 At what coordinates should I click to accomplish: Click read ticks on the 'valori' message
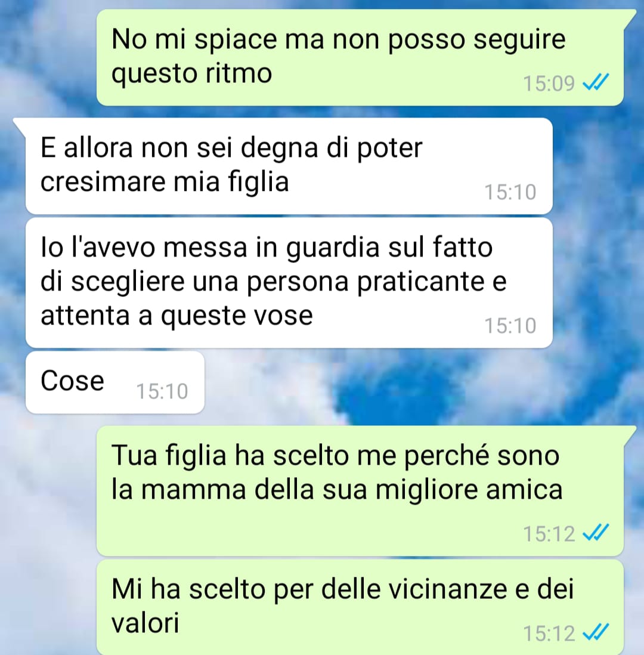pos(596,632)
